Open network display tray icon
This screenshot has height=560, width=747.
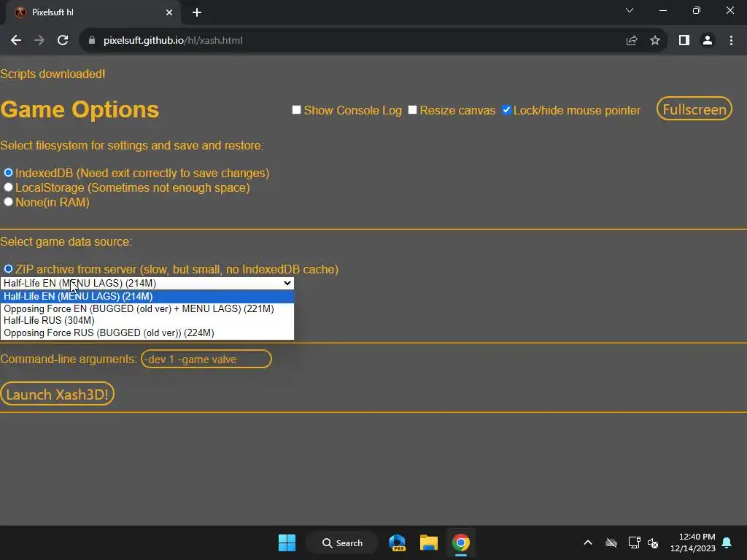(x=634, y=542)
